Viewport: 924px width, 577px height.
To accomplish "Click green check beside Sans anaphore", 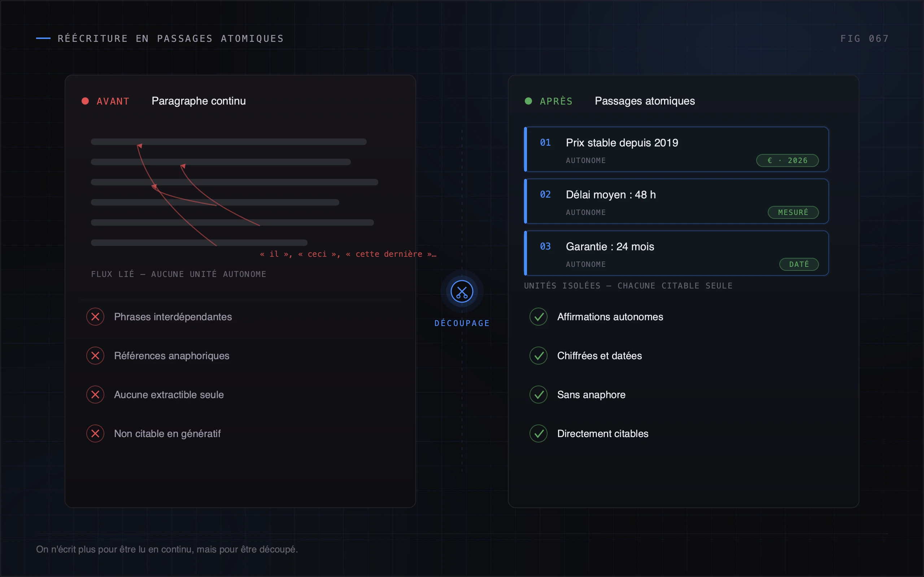I will point(539,395).
